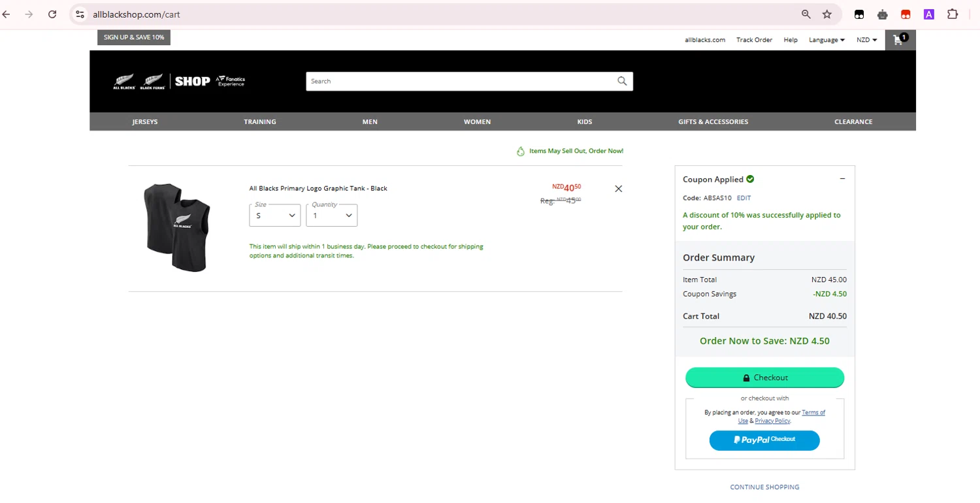Click the PayPal Checkout button
The height and width of the screenshot is (503, 980).
pos(764,440)
